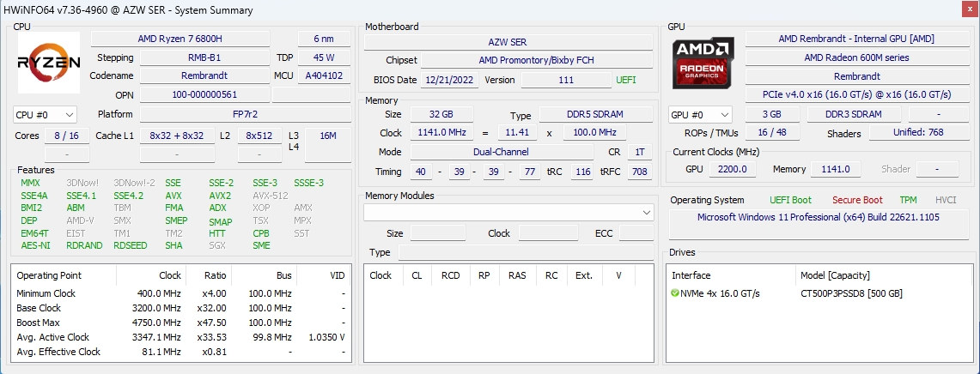Viewport: 980px width, 374px height.
Task: Click the AMD Promontory/Bixby FCH chipset value
Action: 536,61
